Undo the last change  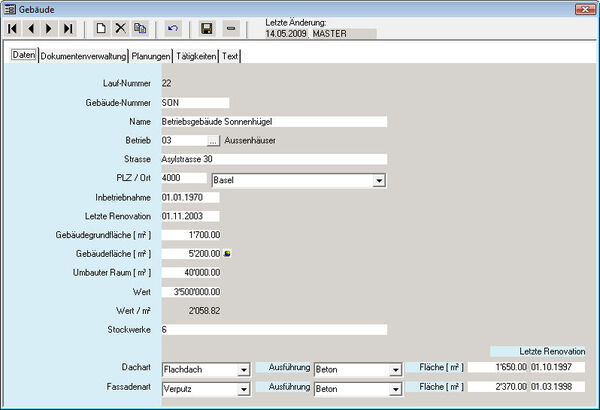pyautogui.click(x=173, y=29)
